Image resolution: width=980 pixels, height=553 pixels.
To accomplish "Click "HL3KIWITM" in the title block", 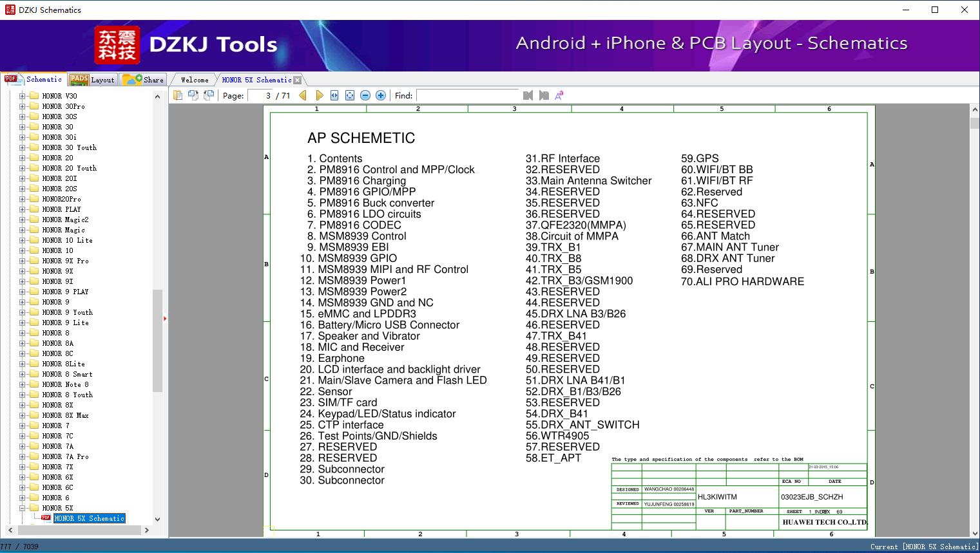I will [717, 497].
